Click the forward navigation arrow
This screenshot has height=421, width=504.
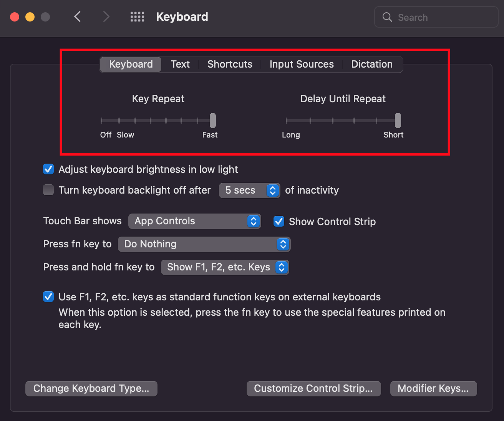[x=106, y=17]
